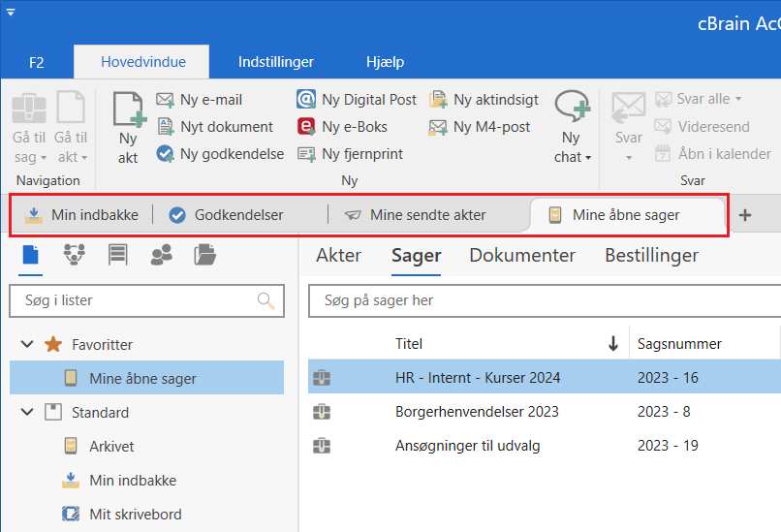Select the Ansøgninger til udvalg case title

tap(467, 446)
